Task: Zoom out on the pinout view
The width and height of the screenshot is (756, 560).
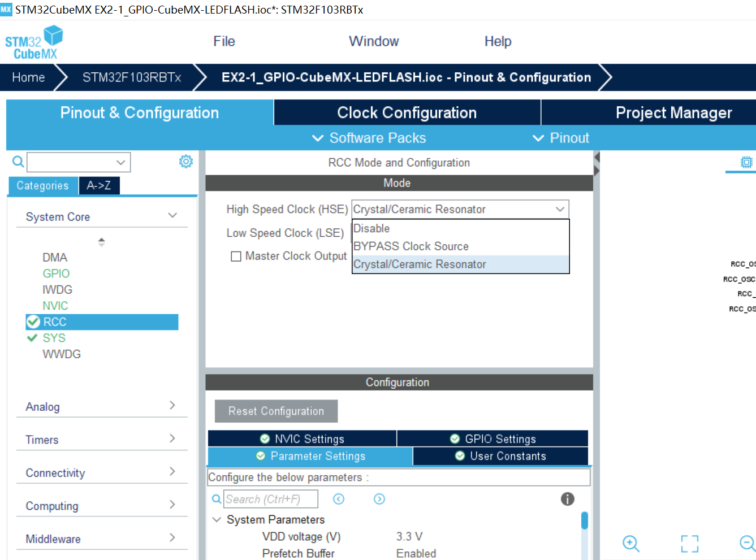Action: (748, 544)
